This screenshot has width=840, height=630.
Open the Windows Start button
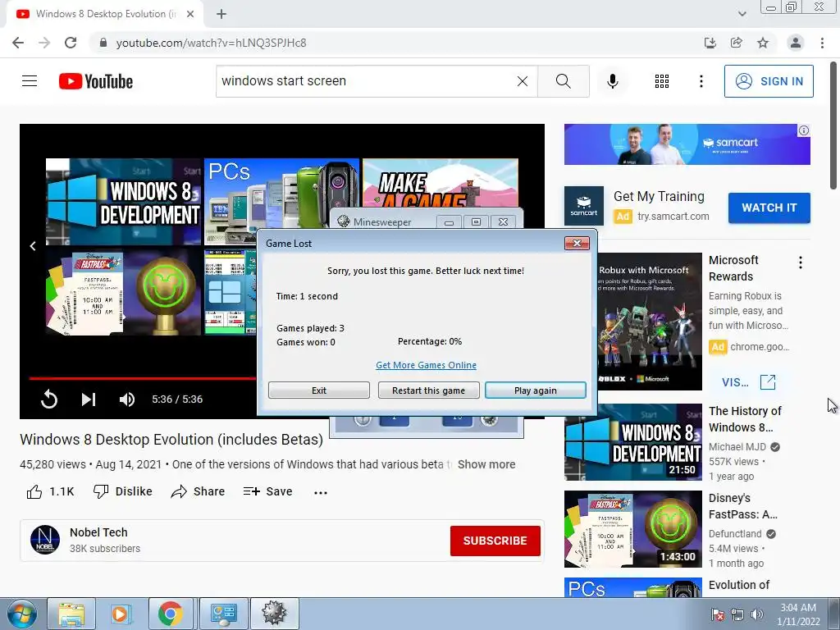pyautogui.click(x=22, y=614)
